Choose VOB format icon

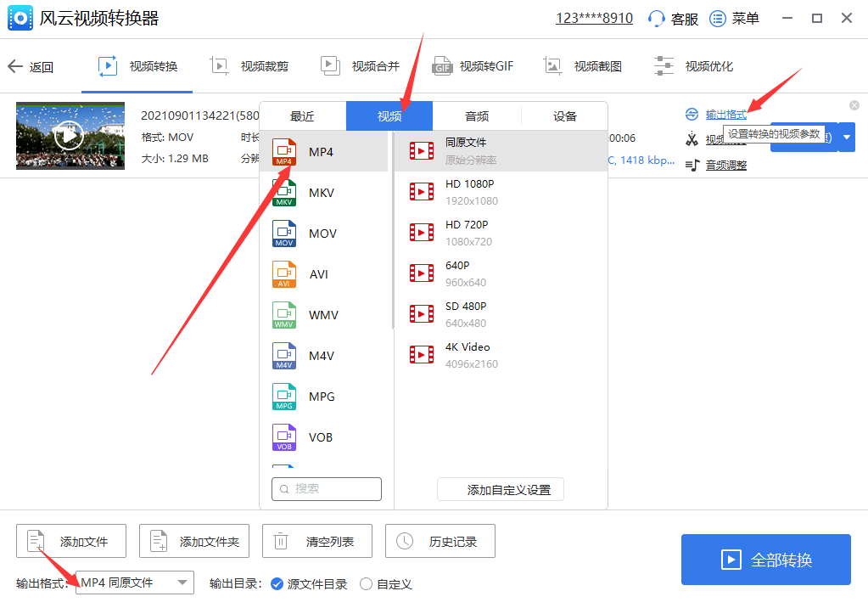coord(284,437)
